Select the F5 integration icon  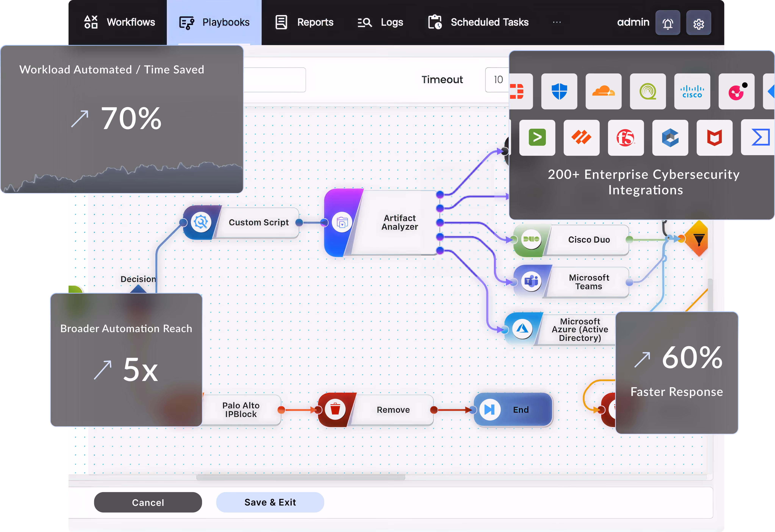pyautogui.click(x=626, y=138)
